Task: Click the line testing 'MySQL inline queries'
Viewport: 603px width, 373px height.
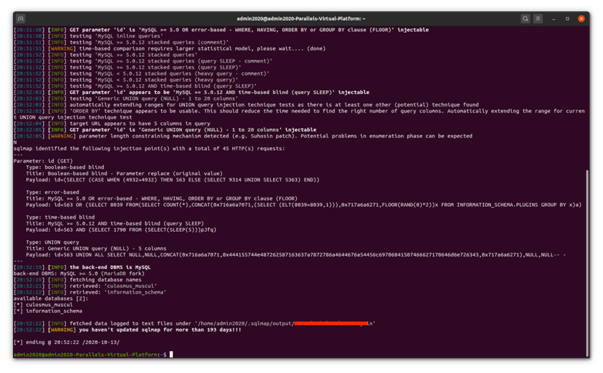Action: tap(87, 36)
